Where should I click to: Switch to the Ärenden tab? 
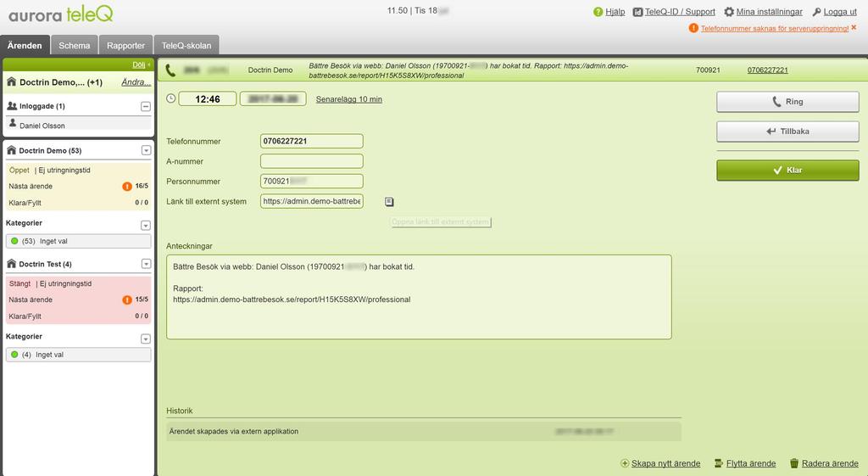[25, 46]
